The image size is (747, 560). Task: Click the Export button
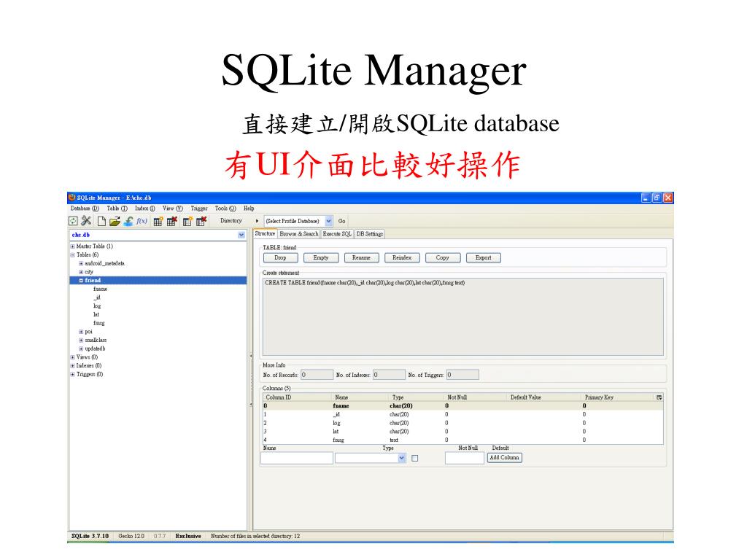tap(484, 258)
